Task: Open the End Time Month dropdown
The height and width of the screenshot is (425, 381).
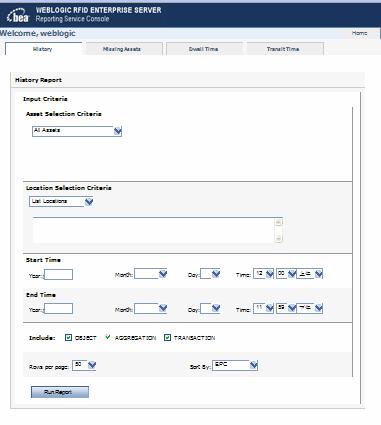Action: [163, 308]
